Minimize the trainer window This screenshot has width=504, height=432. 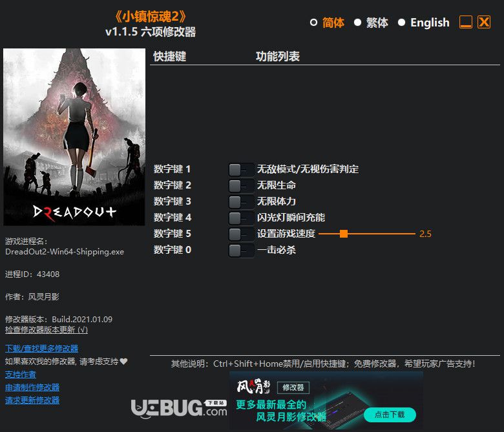coord(465,22)
